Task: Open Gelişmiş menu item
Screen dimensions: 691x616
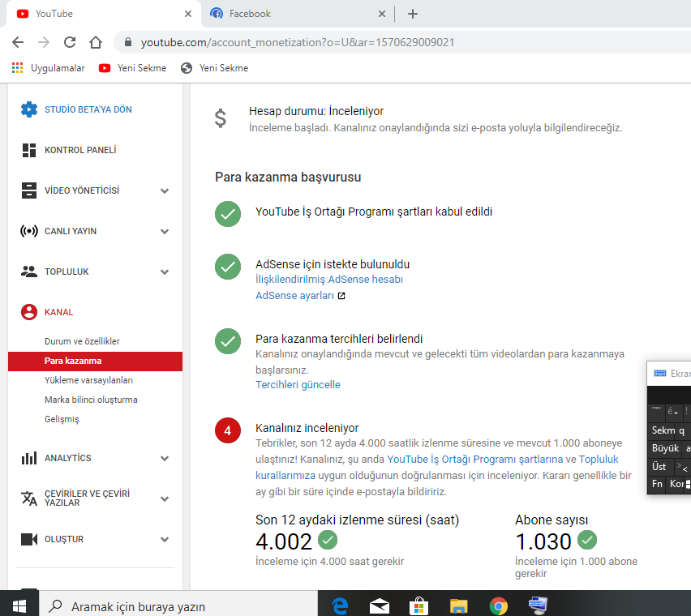Action: pyautogui.click(x=62, y=419)
